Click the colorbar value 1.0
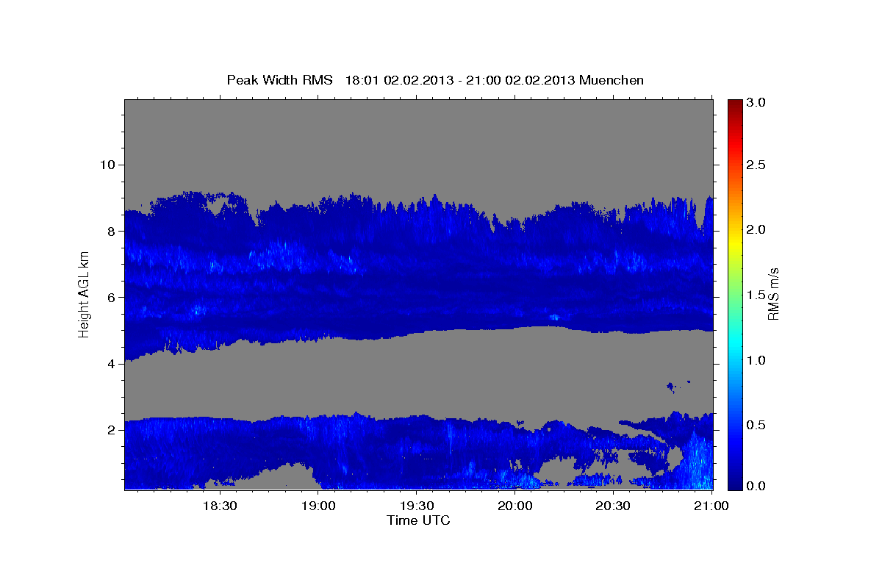 [756, 360]
